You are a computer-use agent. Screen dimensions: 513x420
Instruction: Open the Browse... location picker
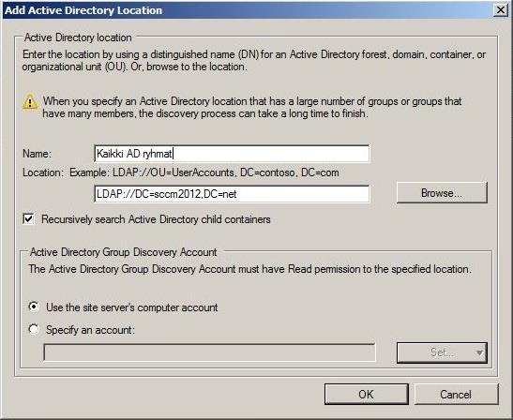pos(442,193)
